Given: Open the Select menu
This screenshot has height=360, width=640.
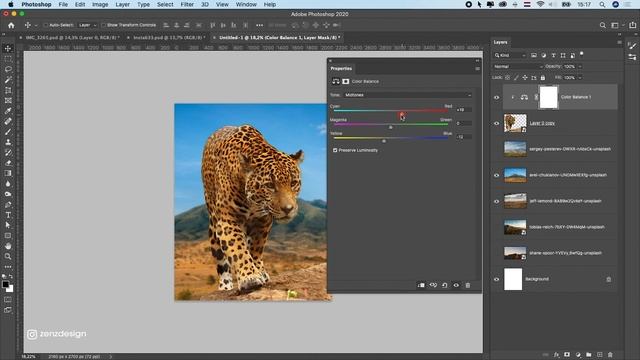Looking at the screenshot, I should click(165, 4).
